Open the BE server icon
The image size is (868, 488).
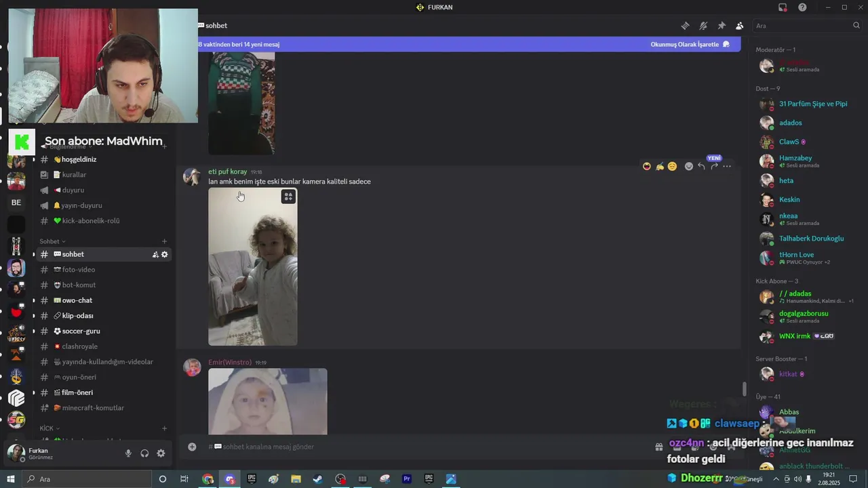pos(16,203)
